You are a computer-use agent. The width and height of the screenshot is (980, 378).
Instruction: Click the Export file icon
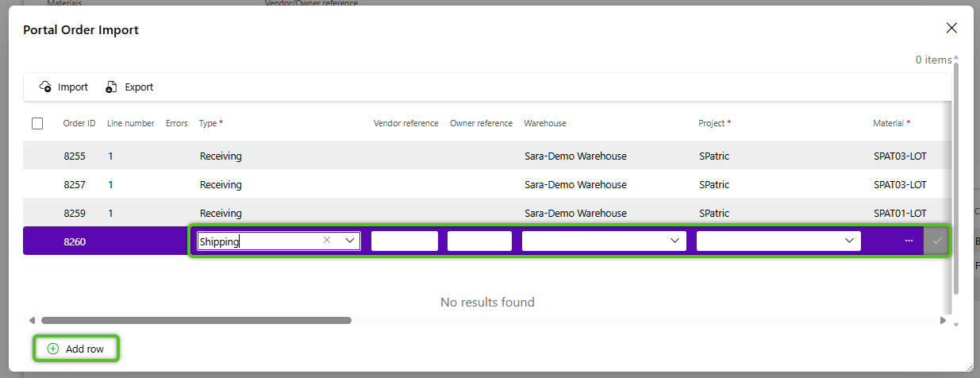(112, 87)
